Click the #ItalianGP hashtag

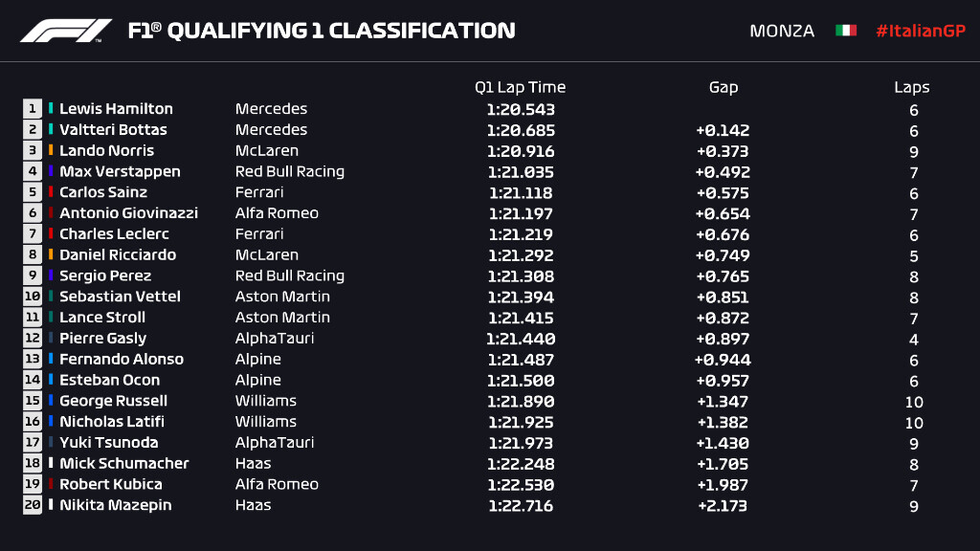920,31
